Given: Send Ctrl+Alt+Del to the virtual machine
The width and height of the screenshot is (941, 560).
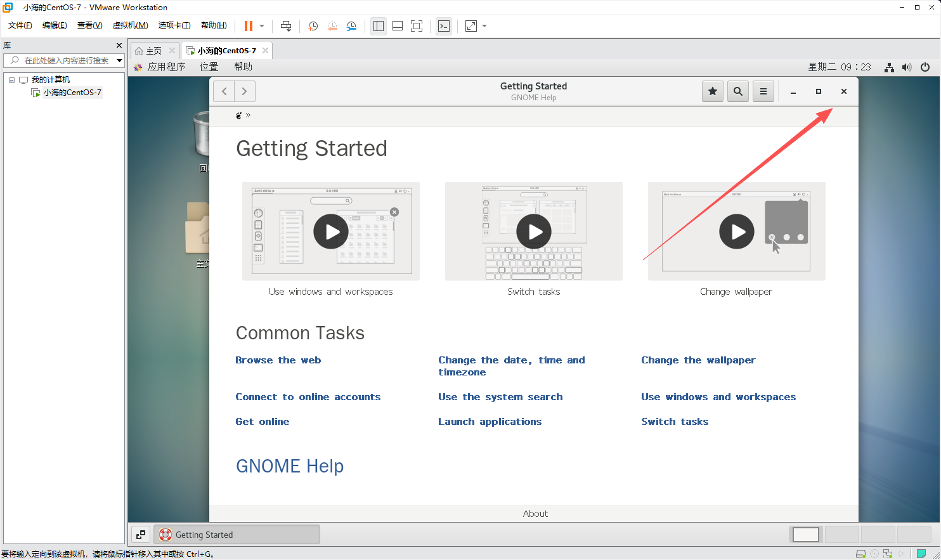Looking at the screenshot, I should pyautogui.click(x=286, y=26).
